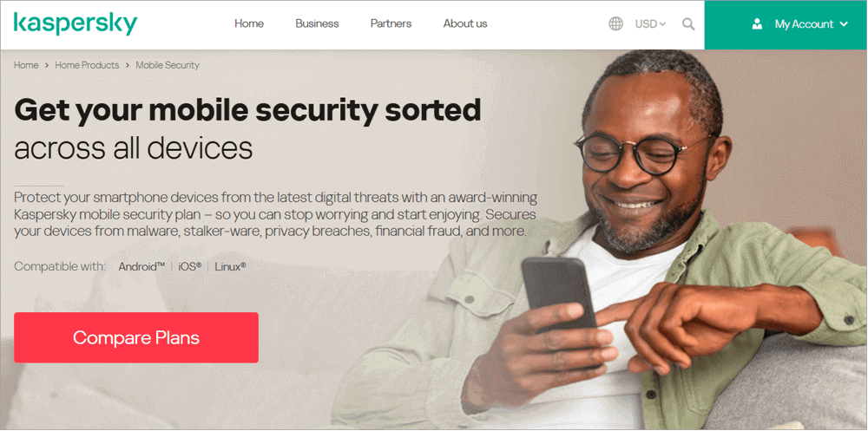
Task: Click the Kaspersky logo
Action: [76, 23]
